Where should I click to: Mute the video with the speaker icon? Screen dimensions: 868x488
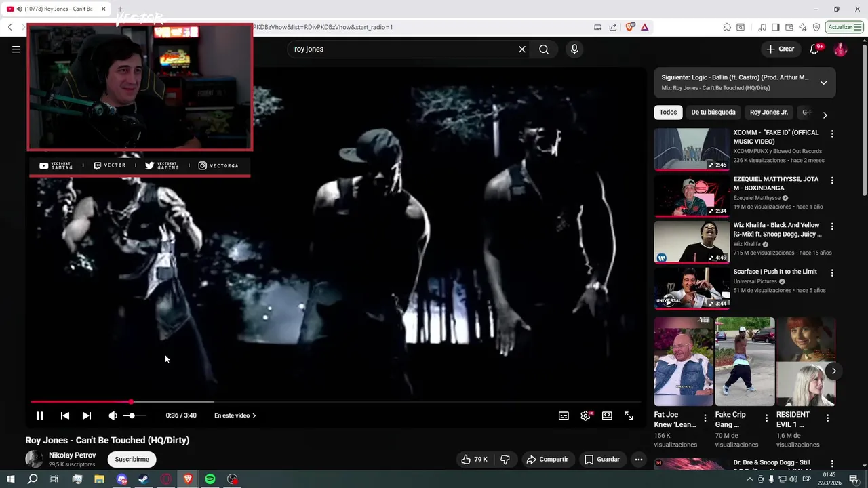(x=113, y=415)
